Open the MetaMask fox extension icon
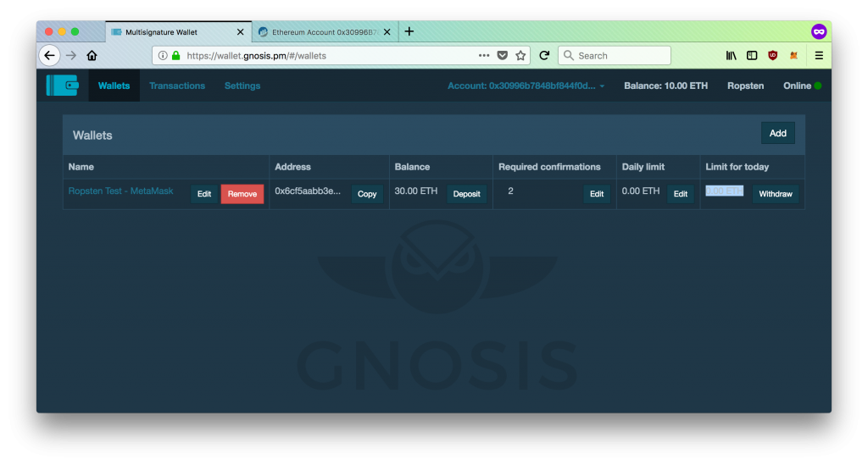Viewport: 868px width, 465px height. point(793,55)
